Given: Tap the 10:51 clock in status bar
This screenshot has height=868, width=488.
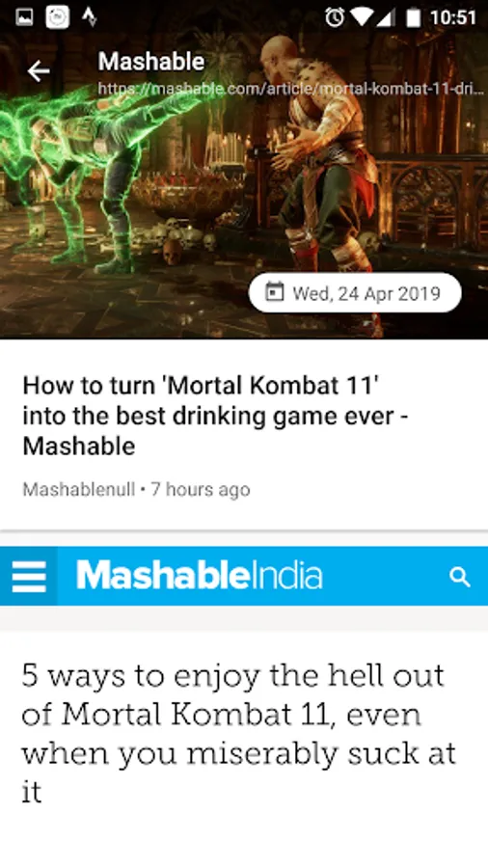Looking at the screenshot, I should (452, 17).
